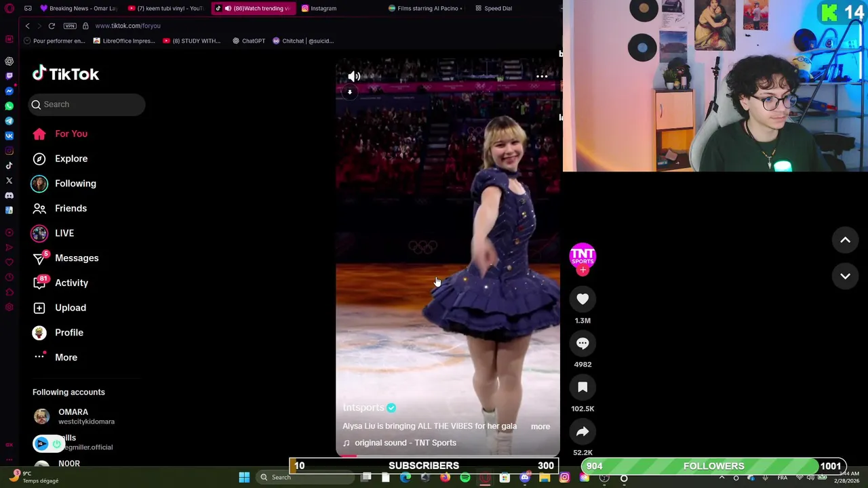Open Discord in Opera sidebar

point(9,195)
